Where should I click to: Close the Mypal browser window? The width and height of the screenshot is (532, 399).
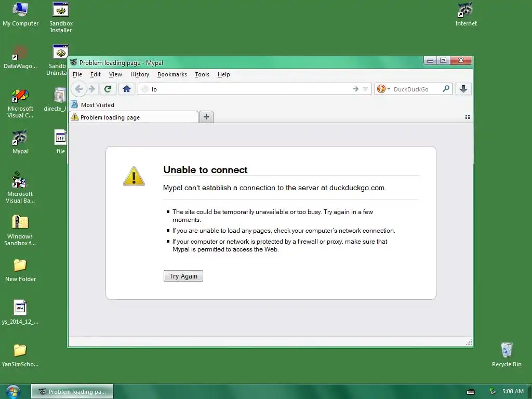point(461,61)
